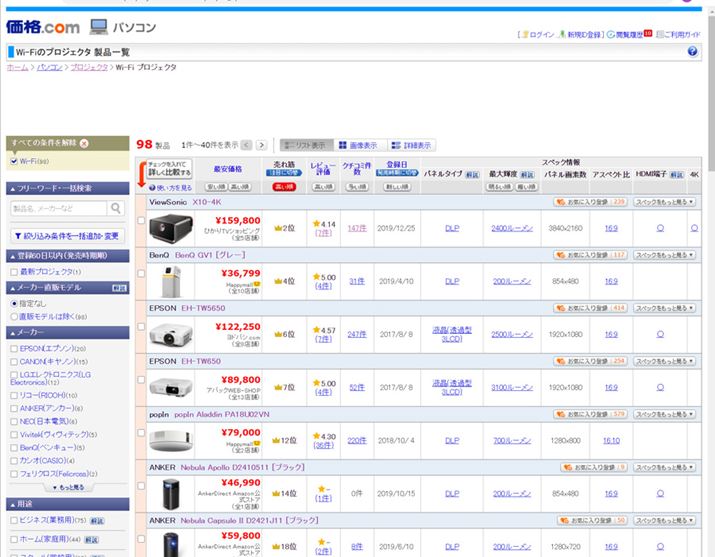This screenshot has height=557, width=715.
Task: Open the プロジェクタ breadcrumb link
Action: coord(88,67)
